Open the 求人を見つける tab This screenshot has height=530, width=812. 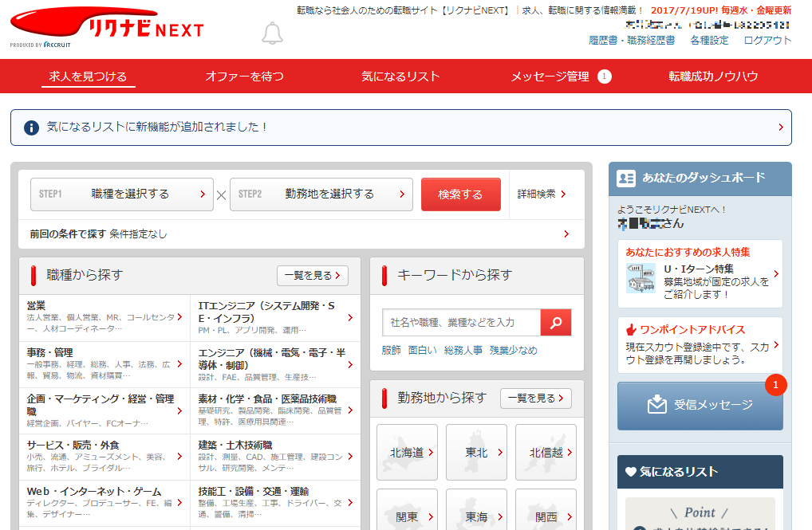click(x=88, y=77)
